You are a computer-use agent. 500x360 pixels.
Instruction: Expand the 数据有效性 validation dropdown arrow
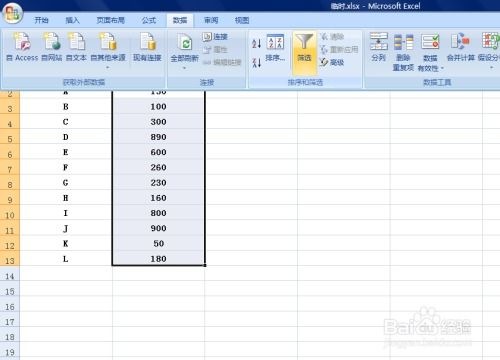[442, 69]
